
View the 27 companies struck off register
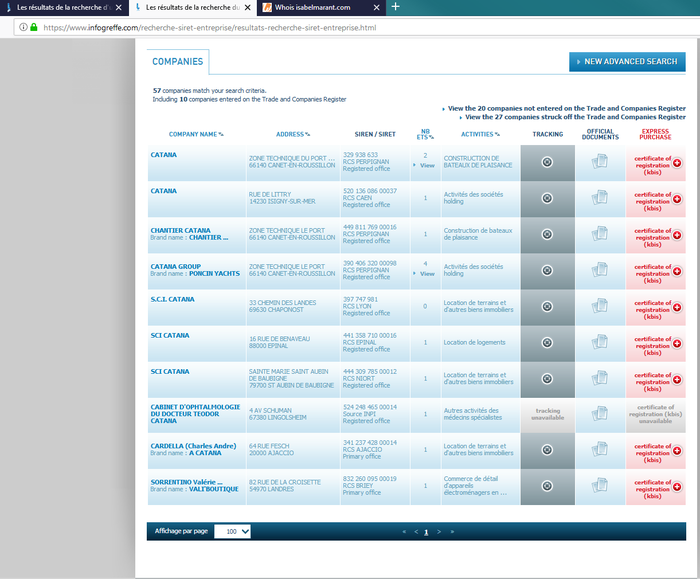tap(575, 116)
